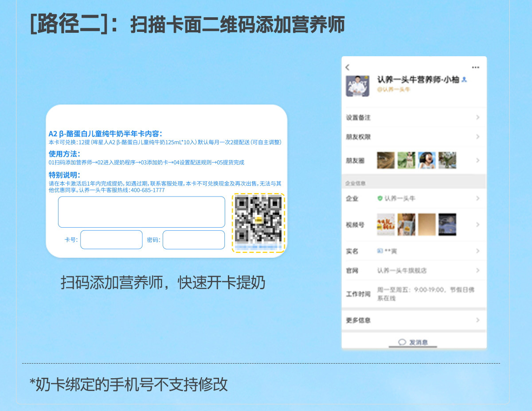Click the 工作时间 hours text
This screenshot has height=411, width=532.
426,294
